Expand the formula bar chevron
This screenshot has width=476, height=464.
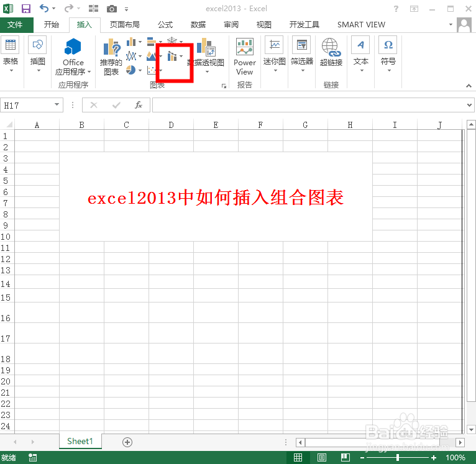(x=469, y=105)
